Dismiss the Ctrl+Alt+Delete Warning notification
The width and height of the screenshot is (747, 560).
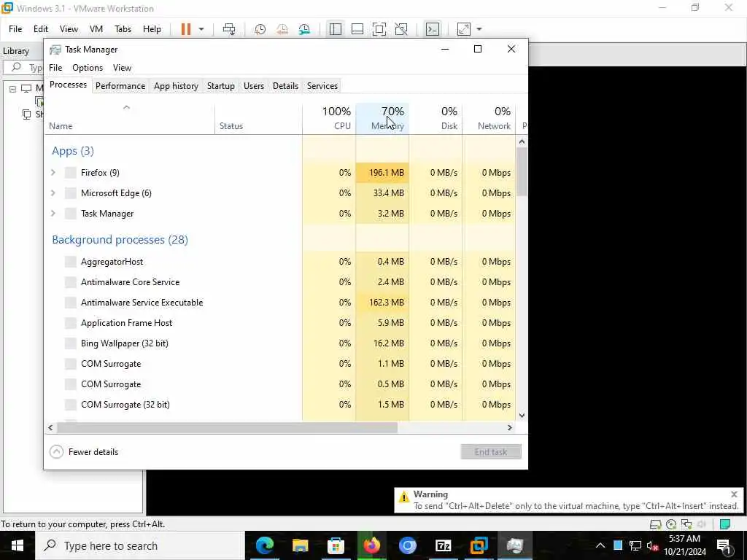[x=734, y=494]
